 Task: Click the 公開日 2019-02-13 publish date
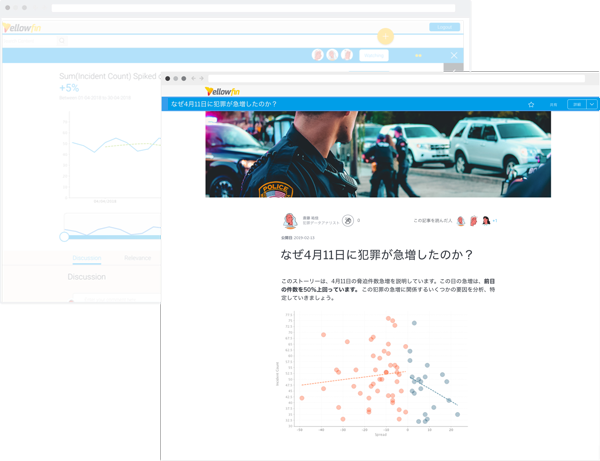(x=298, y=238)
